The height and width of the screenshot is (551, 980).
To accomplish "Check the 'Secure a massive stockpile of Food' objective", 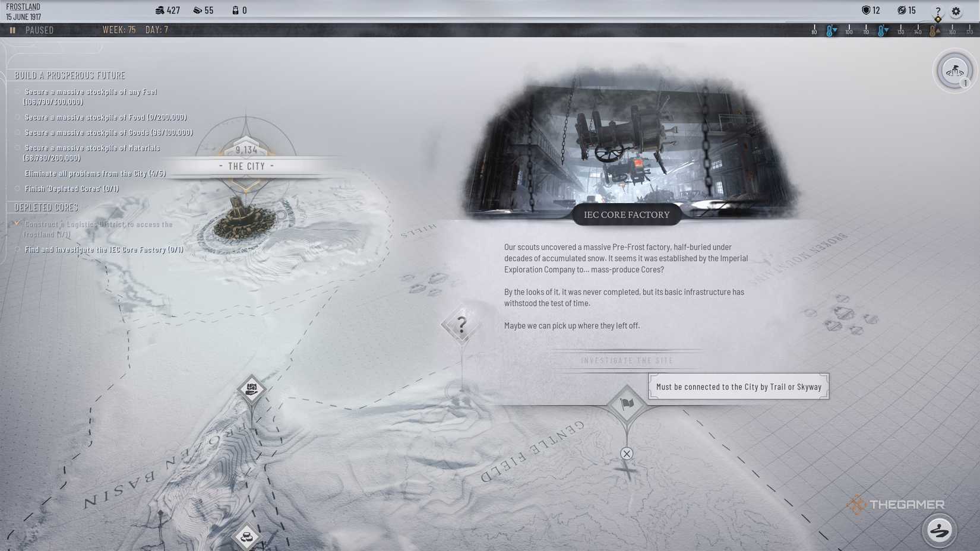I will (x=17, y=117).
